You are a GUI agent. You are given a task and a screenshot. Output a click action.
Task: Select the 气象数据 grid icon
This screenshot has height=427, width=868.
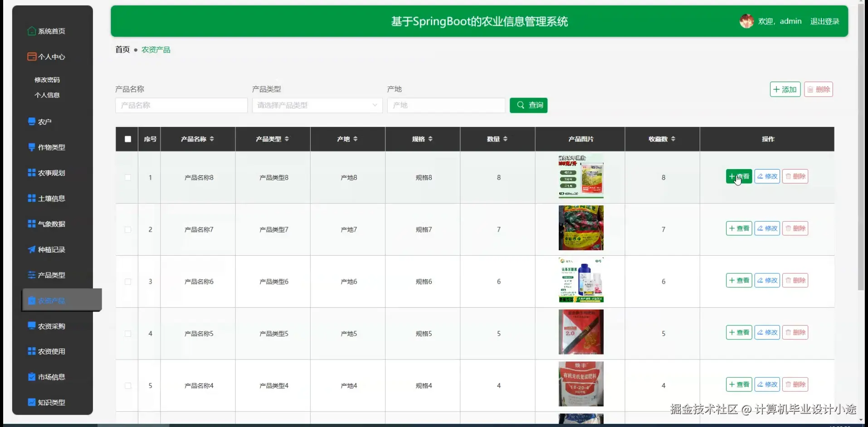(32, 223)
